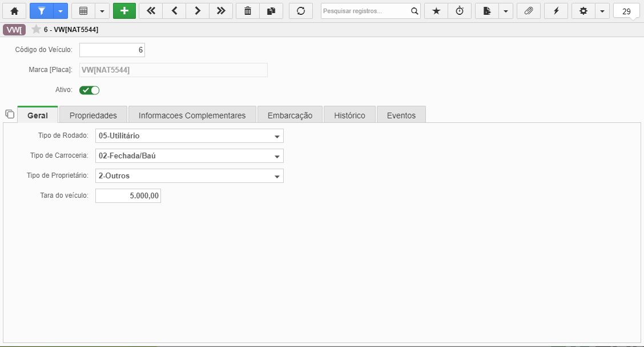The height and width of the screenshot is (347, 644).
Task: Show the Eventos tab
Action: 401,115
